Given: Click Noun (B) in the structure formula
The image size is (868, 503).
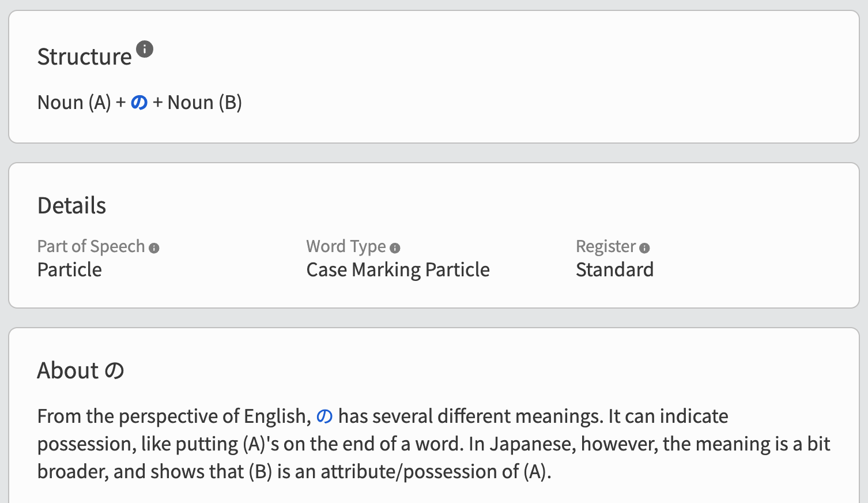Looking at the screenshot, I should pyautogui.click(x=205, y=103).
